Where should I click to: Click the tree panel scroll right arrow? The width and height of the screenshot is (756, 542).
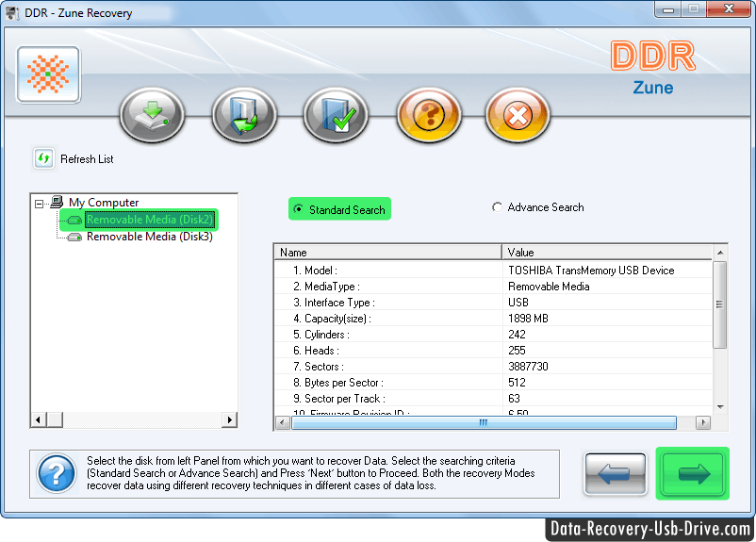point(229,419)
